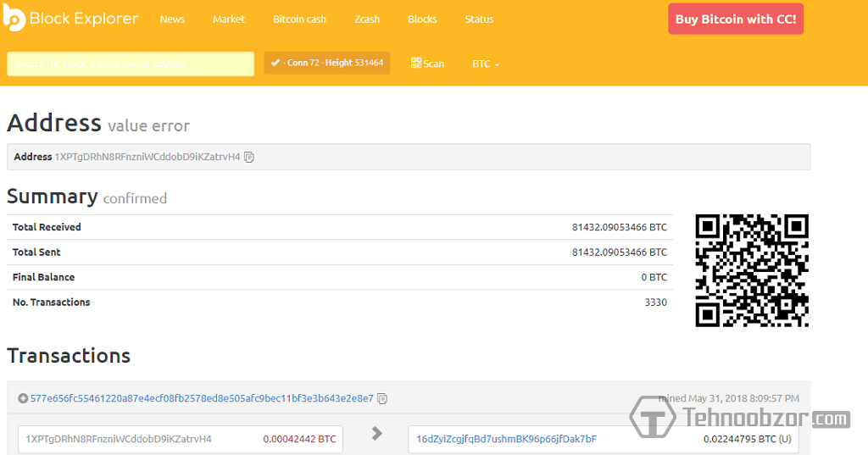
Task: Open output address 16dZyiZcgjfqBd7ushmBK96p66jfDak7bF
Action: click(507, 439)
